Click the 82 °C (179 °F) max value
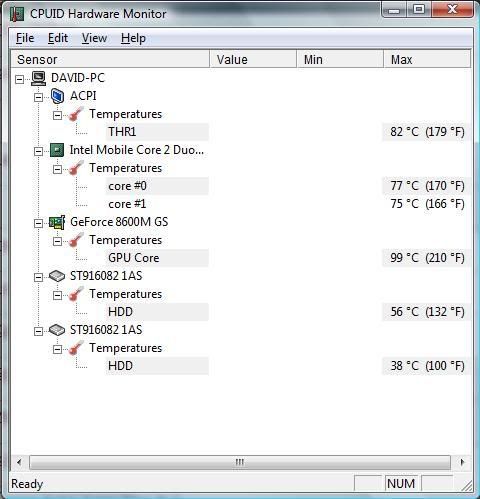The height and width of the screenshot is (499, 480). pyautogui.click(x=427, y=132)
